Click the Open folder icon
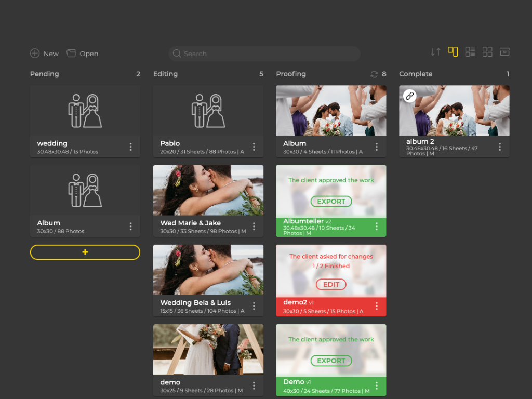Viewport: 532px width, 399px height. 71,54
